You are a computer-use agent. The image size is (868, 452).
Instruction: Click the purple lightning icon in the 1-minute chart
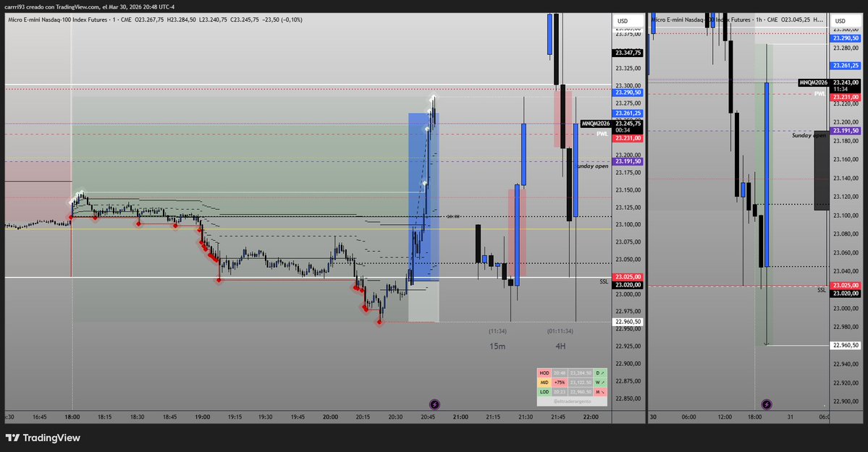pyautogui.click(x=434, y=404)
